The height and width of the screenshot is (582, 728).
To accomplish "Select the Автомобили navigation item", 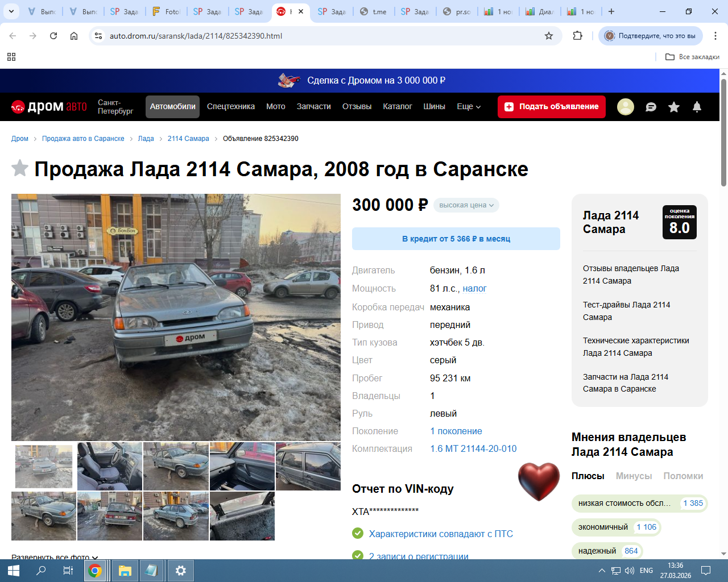I will click(x=172, y=107).
